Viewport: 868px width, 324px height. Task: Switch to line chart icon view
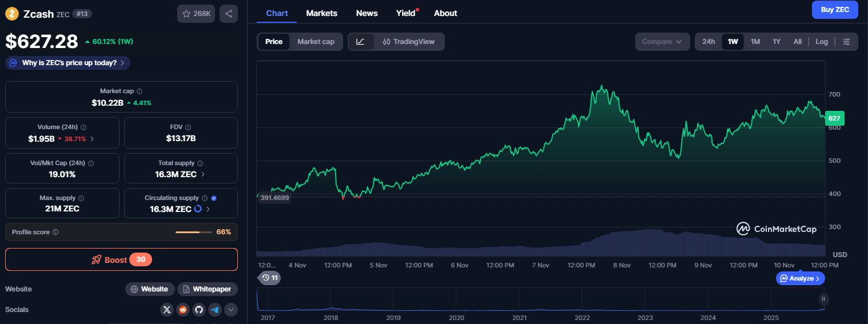click(x=361, y=42)
